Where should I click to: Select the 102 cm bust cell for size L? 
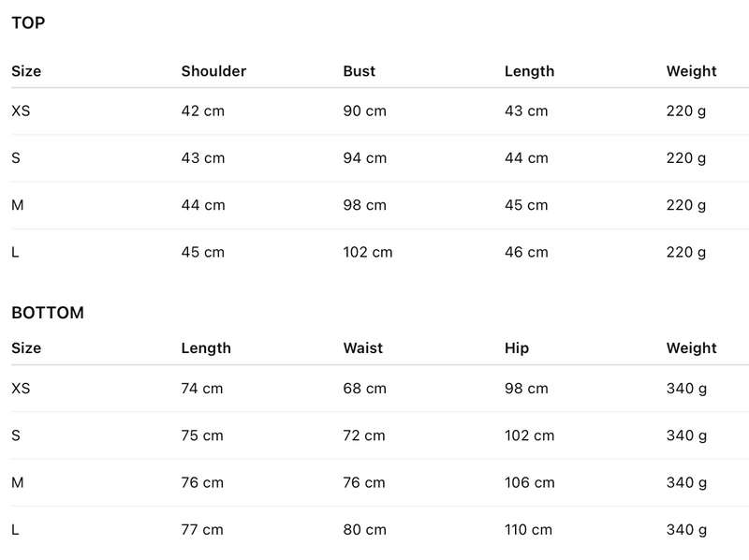tap(368, 252)
